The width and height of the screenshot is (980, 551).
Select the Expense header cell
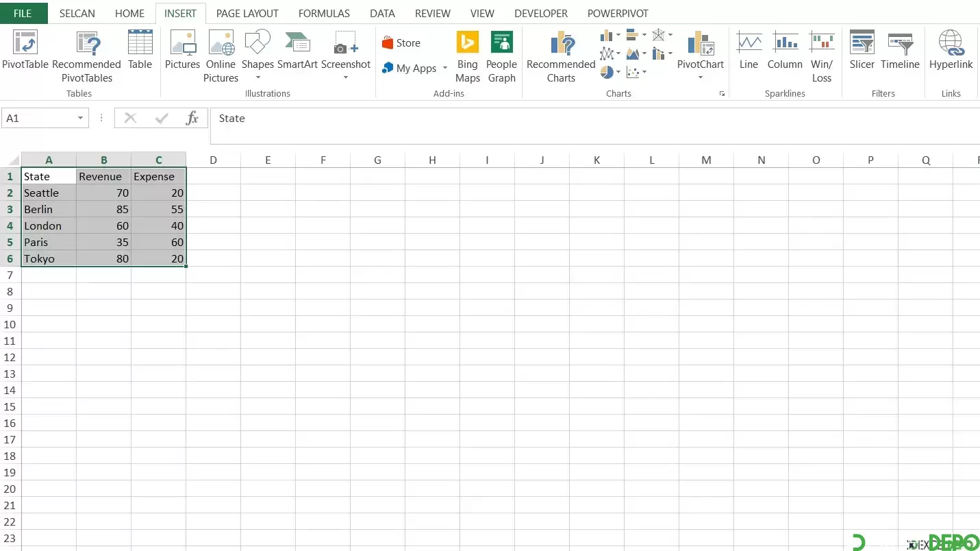[x=158, y=176]
